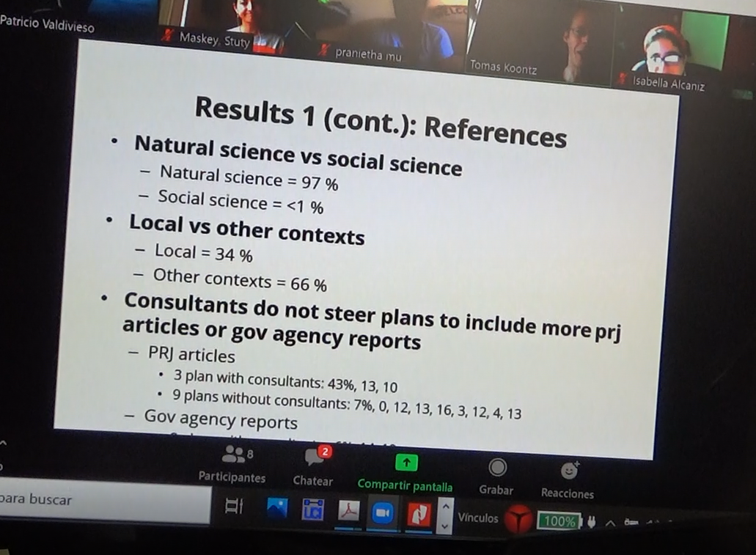Click the muted mic icon beside Maskey, Stuty
756x555 pixels.
coord(167,34)
